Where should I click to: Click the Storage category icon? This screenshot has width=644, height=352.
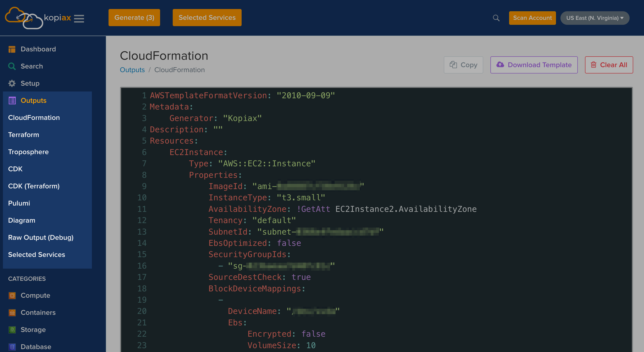(12, 330)
